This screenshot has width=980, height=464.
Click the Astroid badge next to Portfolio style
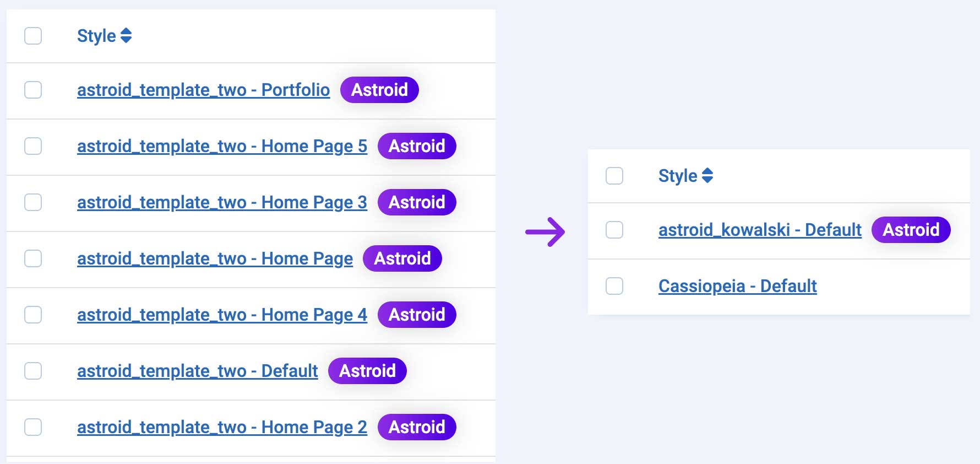tap(379, 90)
